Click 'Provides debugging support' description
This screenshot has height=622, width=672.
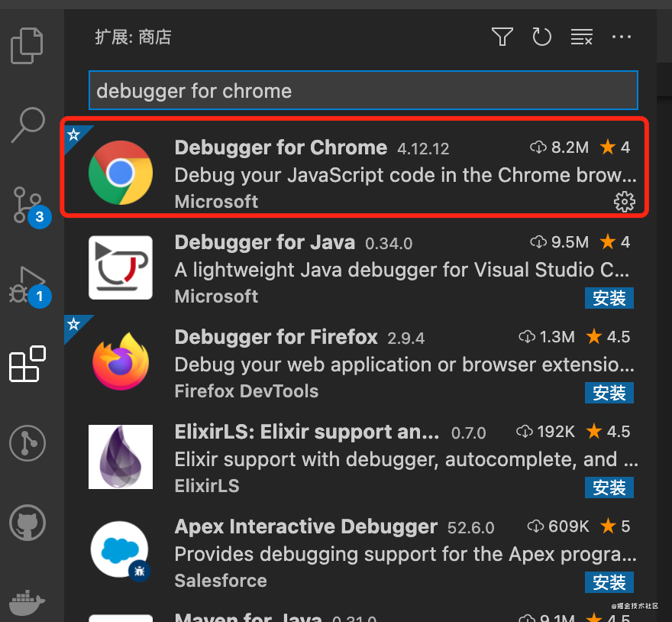pyautogui.click(x=405, y=555)
